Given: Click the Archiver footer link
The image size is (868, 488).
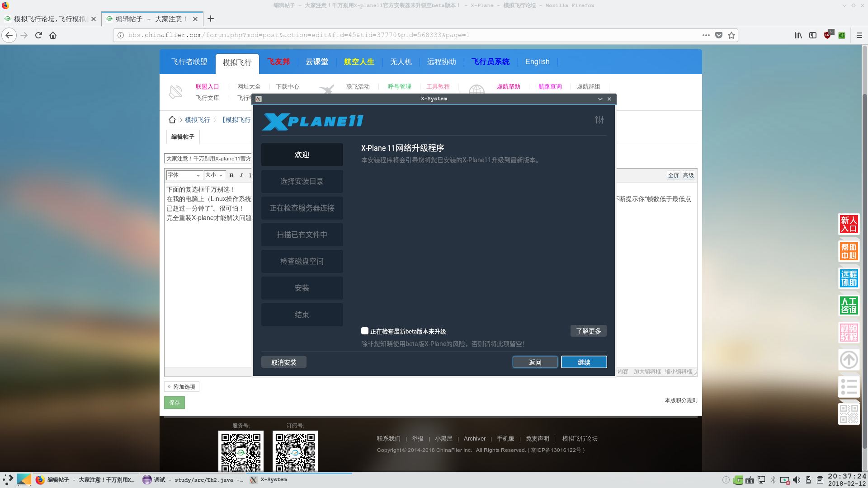Looking at the screenshot, I should pos(475,439).
